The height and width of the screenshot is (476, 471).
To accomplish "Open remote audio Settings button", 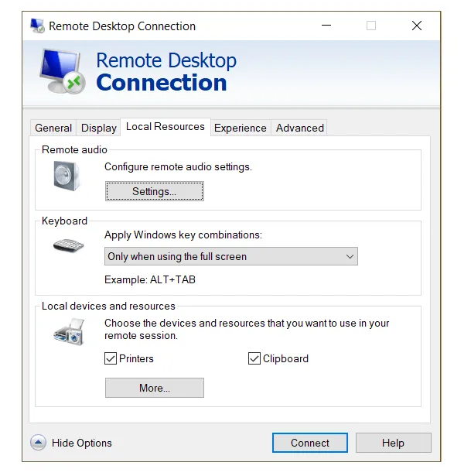I will pyautogui.click(x=155, y=191).
